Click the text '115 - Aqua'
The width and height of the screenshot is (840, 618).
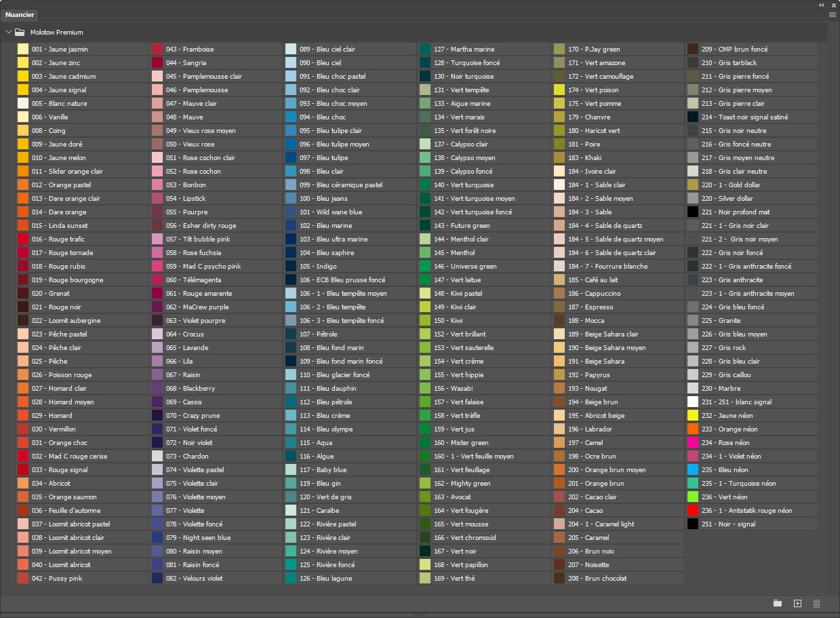[316, 442]
